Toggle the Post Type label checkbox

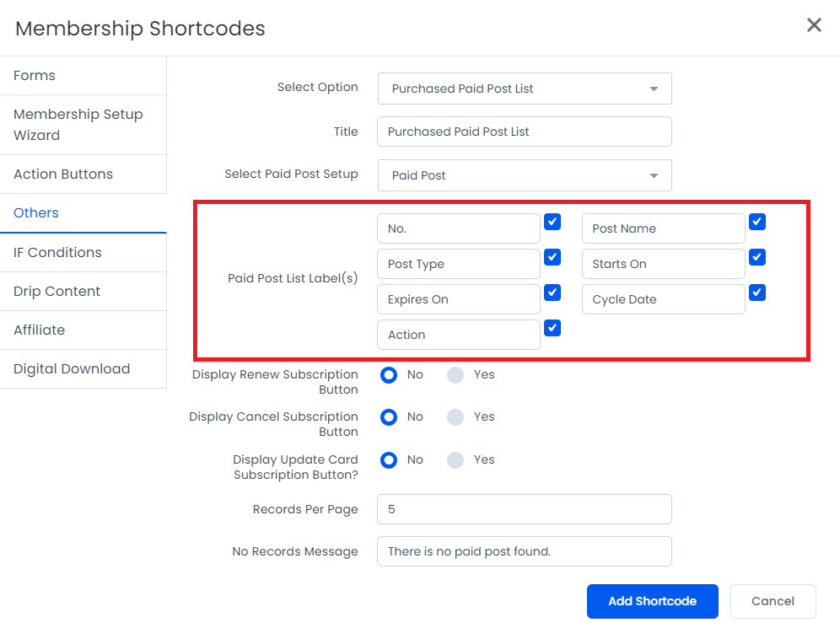552,257
